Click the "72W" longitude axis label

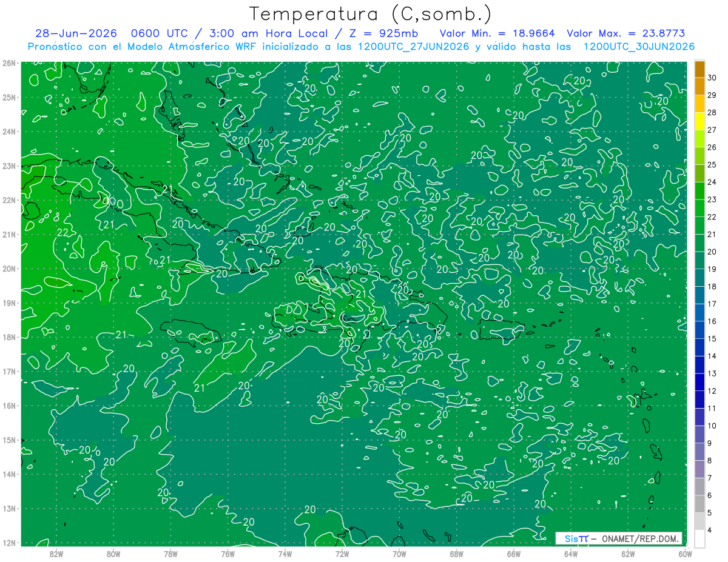342,554
